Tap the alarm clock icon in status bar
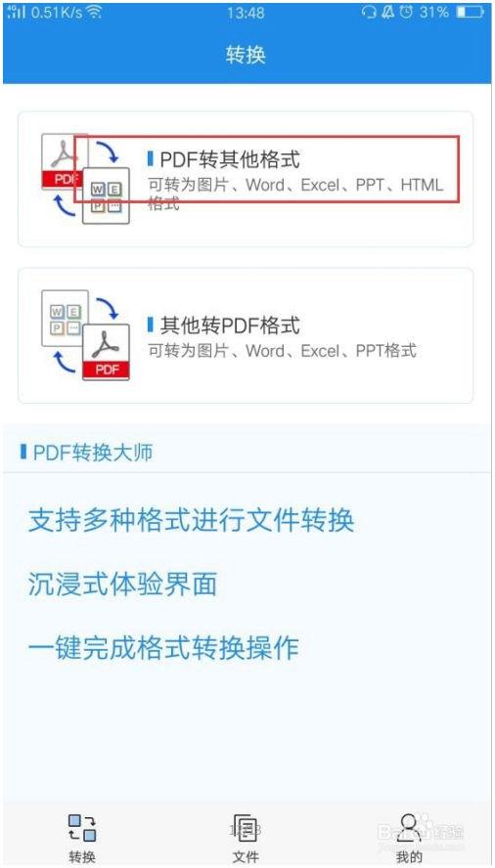The image size is (495, 868). click(406, 12)
